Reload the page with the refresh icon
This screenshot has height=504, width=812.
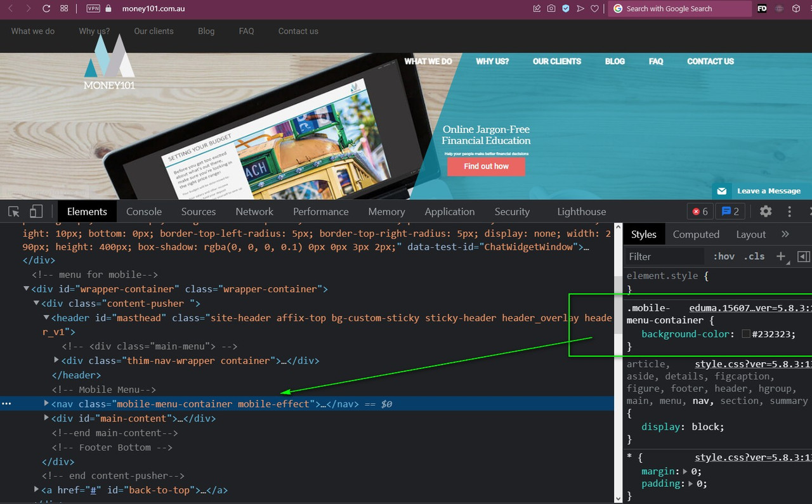tap(46, 9)
